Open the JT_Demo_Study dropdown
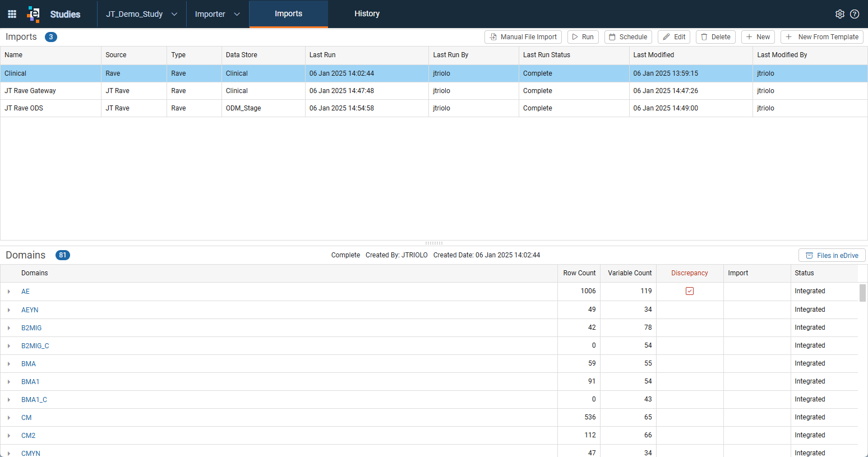This screenshot has width=868, height=457. pyautogui.click(x=141, y=14)
